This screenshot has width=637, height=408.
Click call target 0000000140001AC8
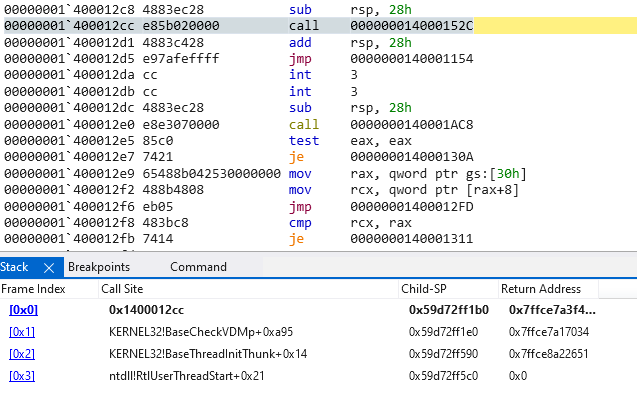click(x=412, y=124)
